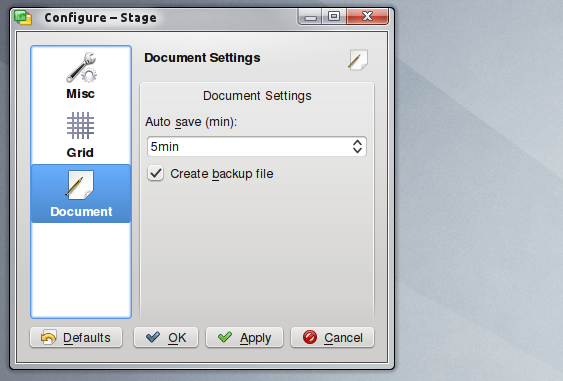Screen dimensions: 563x381
Task: Minimize the Configure – Stage window
Action: tap(310, 17)
